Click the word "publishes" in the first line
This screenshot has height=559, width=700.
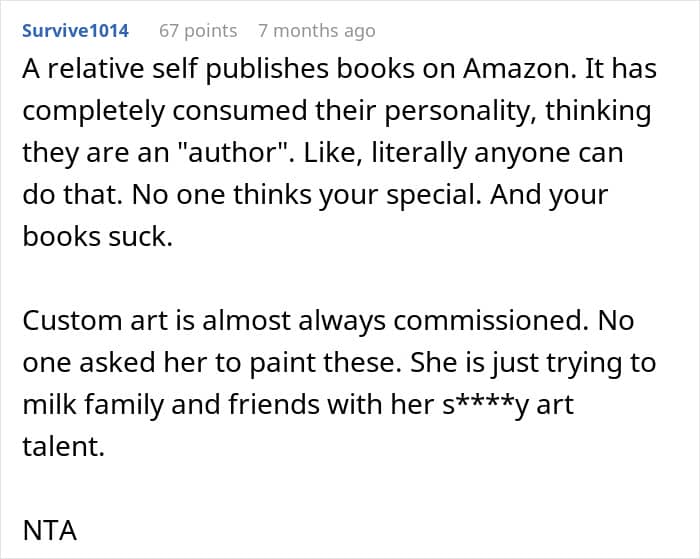pyautogui.click(x=267, y=69)
